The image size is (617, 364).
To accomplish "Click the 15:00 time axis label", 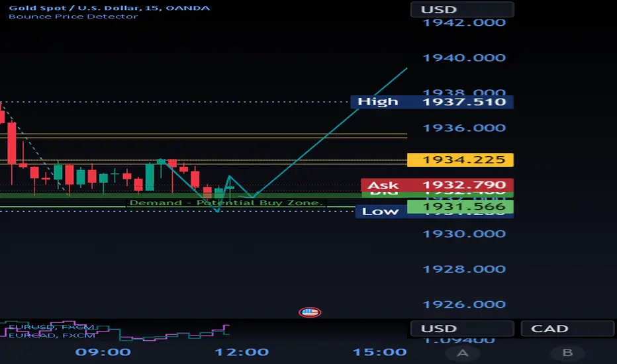I will pyautogui.click(x=380, y=352).
